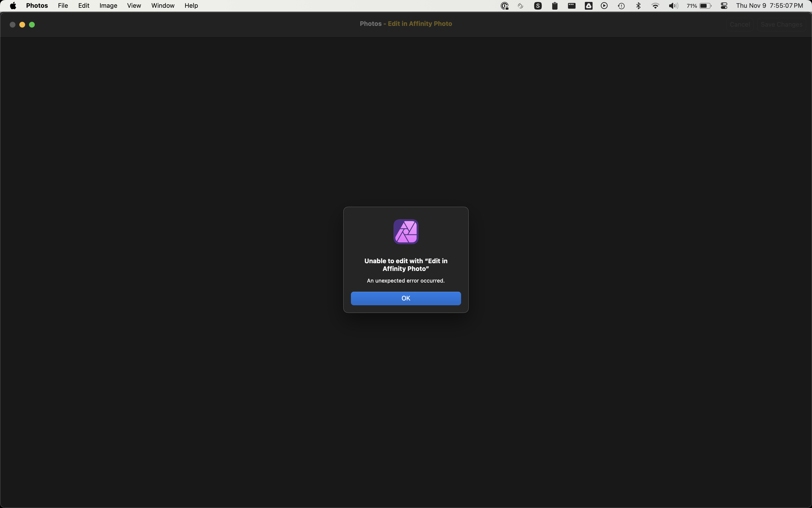812x508 pixels.
Task: Open the Photos app menu
Action: [x=37, y=6]
